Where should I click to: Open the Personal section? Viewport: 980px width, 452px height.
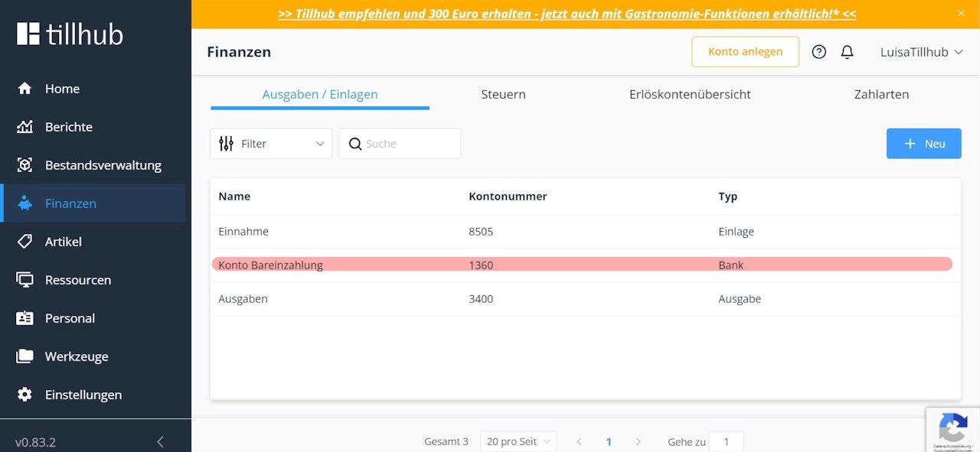70,318
